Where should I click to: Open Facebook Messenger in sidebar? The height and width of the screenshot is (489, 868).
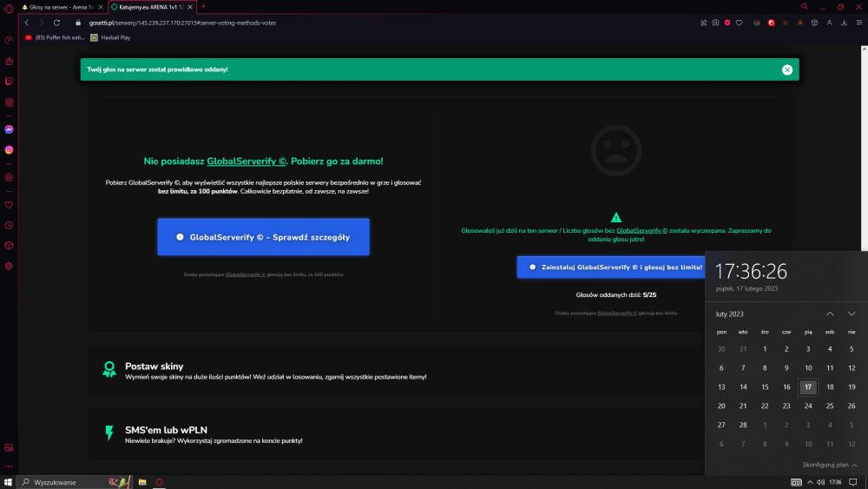coord(9,129)
